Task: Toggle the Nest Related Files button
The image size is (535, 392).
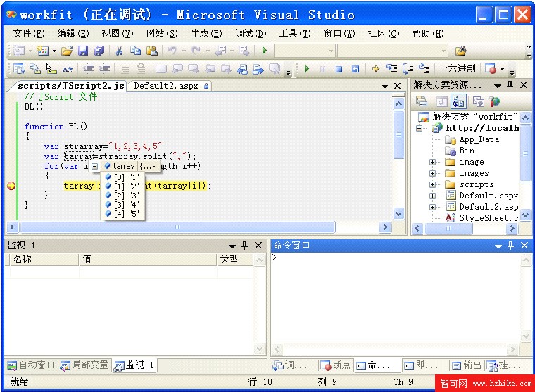Action: pyautogui.click(x=459, y=101)
